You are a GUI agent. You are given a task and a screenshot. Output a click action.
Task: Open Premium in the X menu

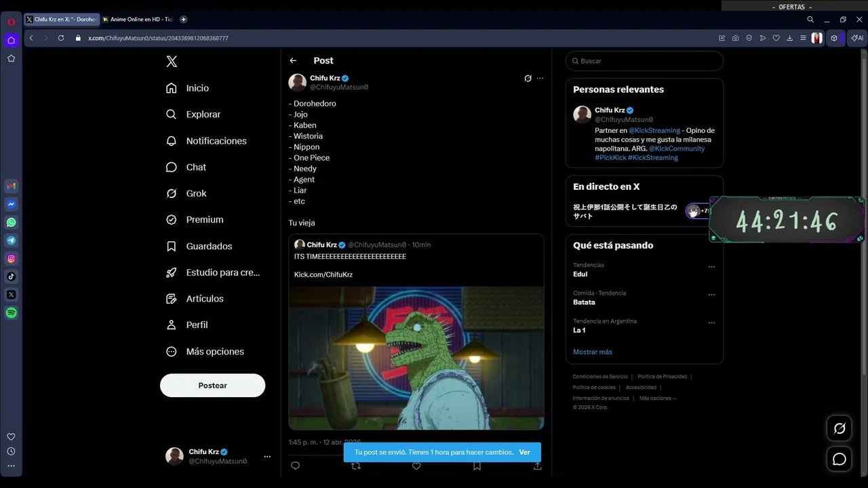pyautogui.click(x=195, y=220)
